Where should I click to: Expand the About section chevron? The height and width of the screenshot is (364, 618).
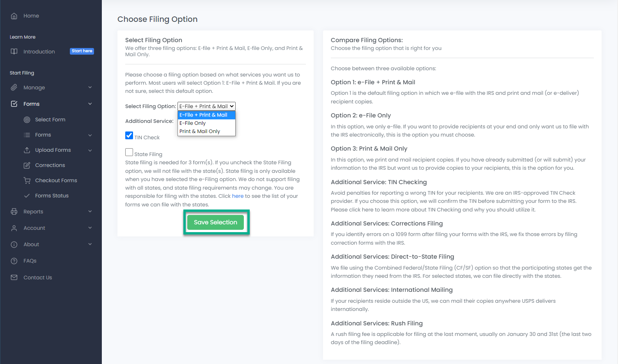pos(90,244)
